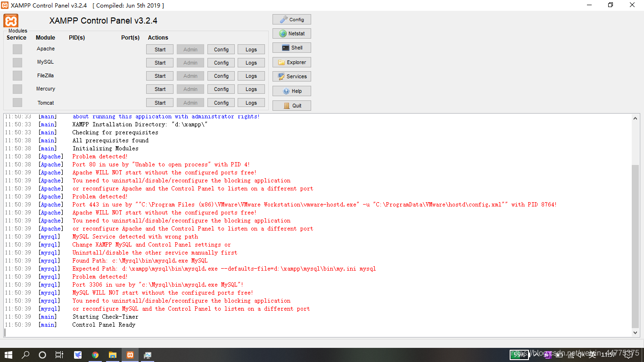The image size is (644, 362).
Task: Open MySQL Config menu
Action: click(x=221, y=63)
